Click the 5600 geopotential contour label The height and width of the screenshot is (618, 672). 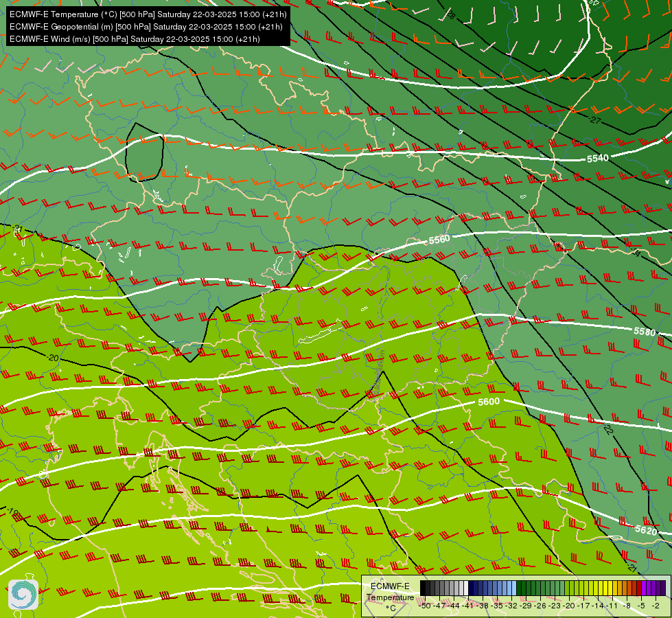coord(489,402)
